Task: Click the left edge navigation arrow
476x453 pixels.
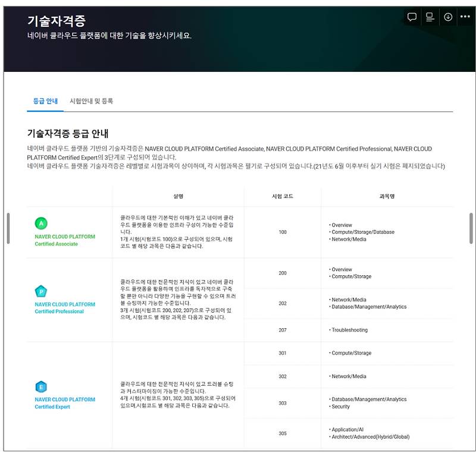Action: point(8,228)
